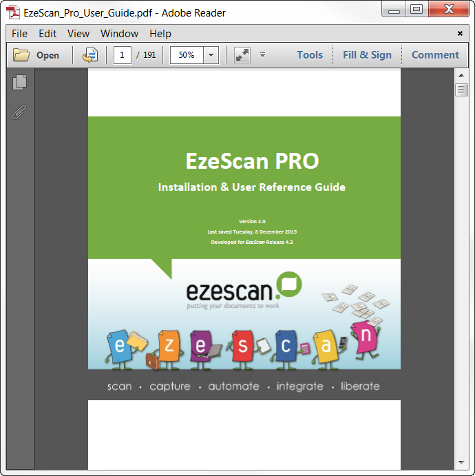
Task: Click the zoom level 50% field
Action: click(x=187, y=55)
